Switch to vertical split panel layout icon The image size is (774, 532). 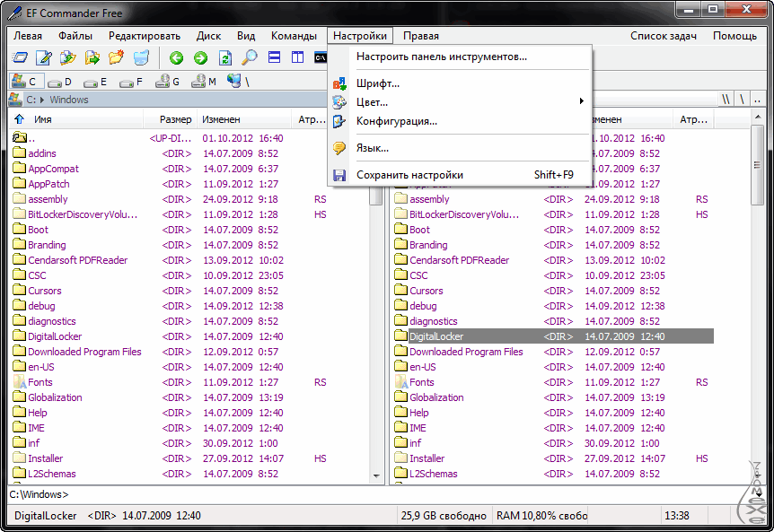coord(298,58)
